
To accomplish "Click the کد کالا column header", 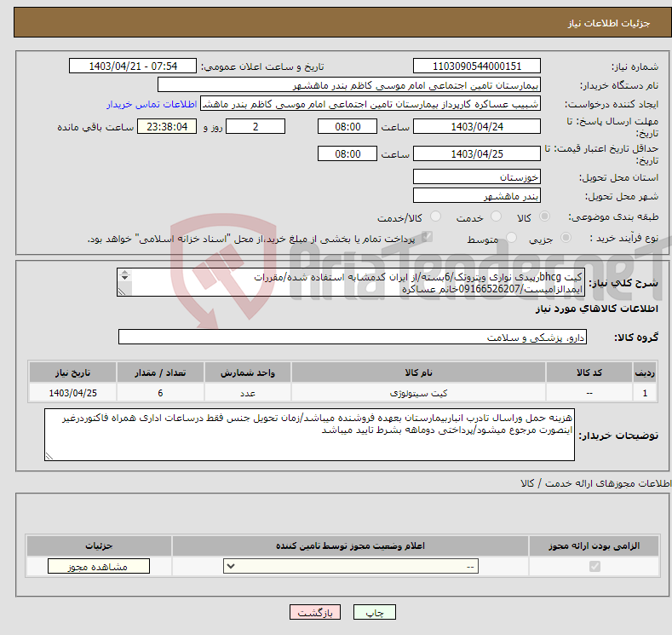I will pos(589,372).
